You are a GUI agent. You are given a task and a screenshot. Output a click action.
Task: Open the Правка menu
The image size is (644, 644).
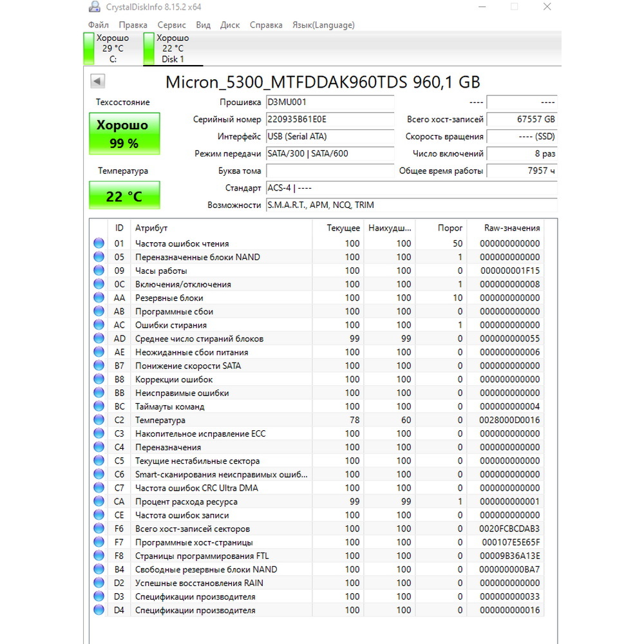coord(133,25)
